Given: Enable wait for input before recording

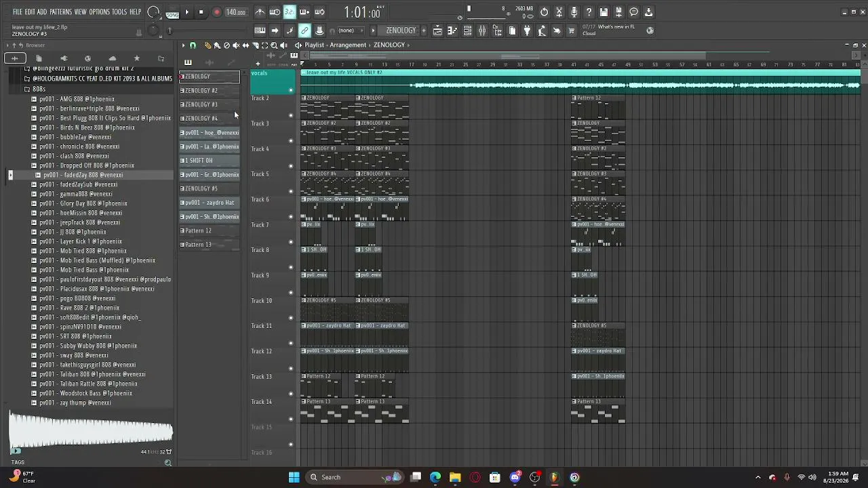Looking at the screenshot, I should tap(275, 12).
